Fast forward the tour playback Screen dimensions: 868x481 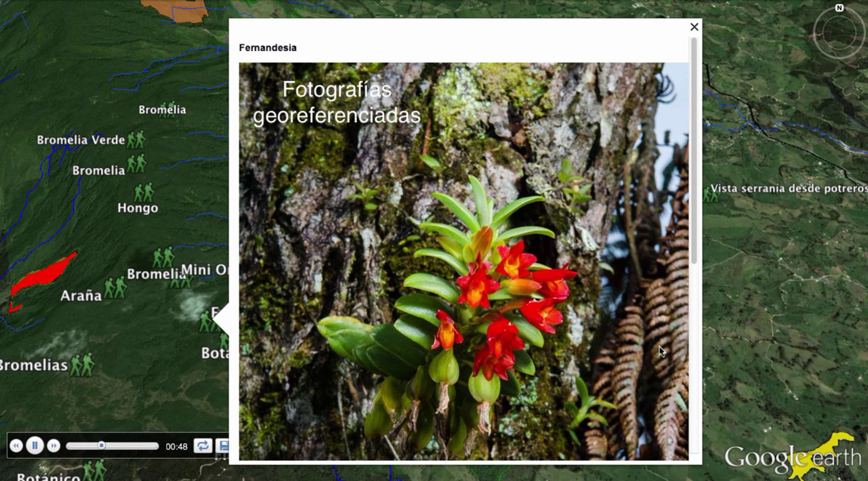[x=54, y=446]
